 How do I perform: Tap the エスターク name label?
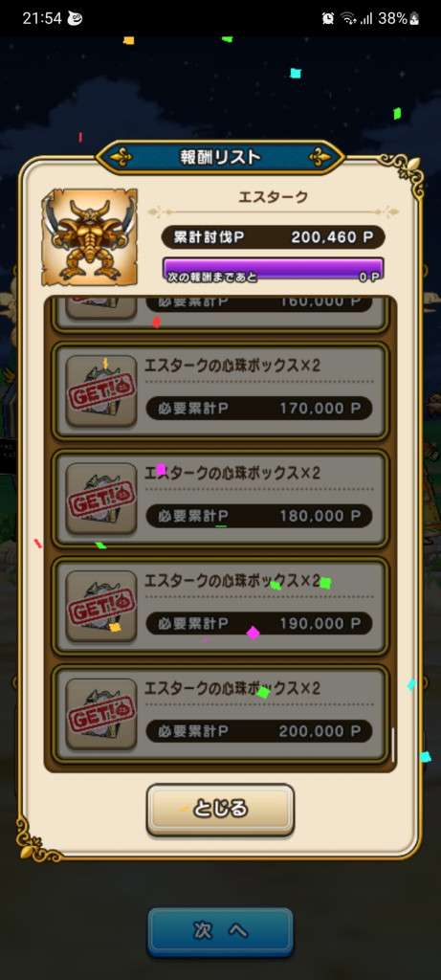[x=273, y=197]
